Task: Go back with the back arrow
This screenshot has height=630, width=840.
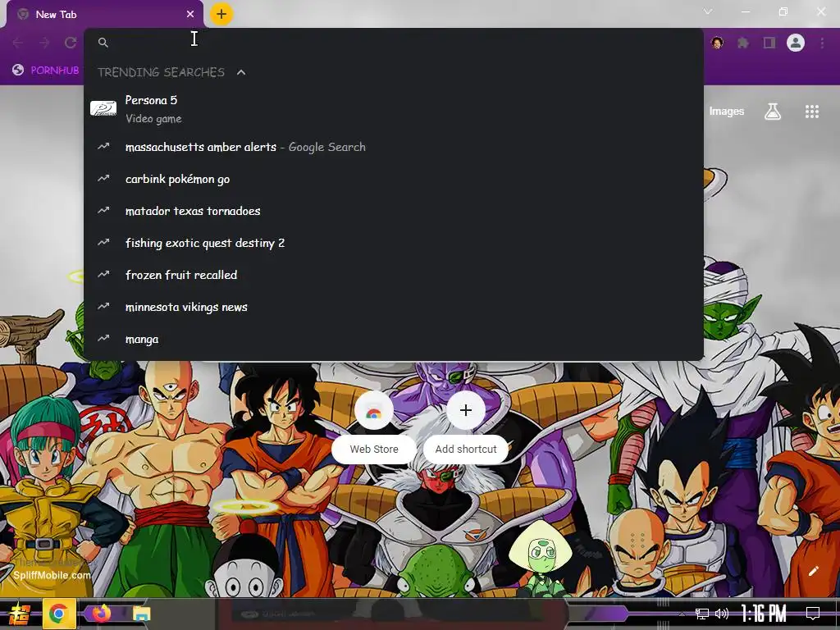Action: click(x=18, y=43)
